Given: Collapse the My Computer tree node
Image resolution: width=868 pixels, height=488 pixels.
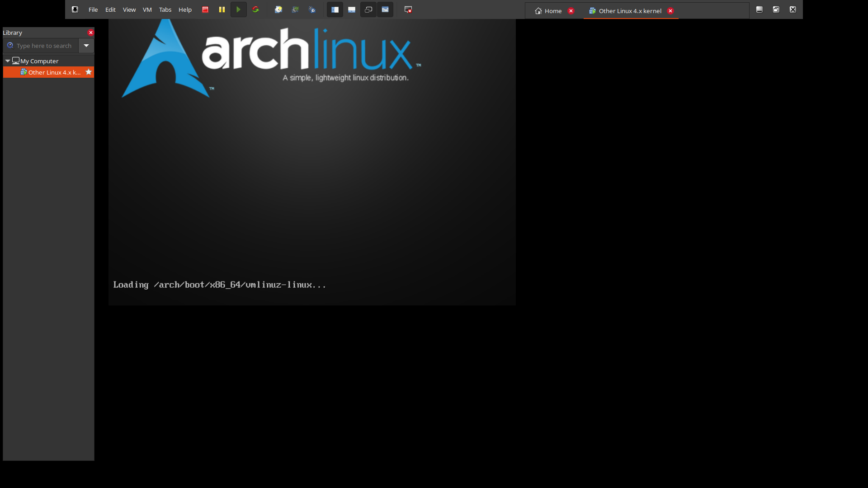Looking at the screenshot, I should click(x=8, y=61).
